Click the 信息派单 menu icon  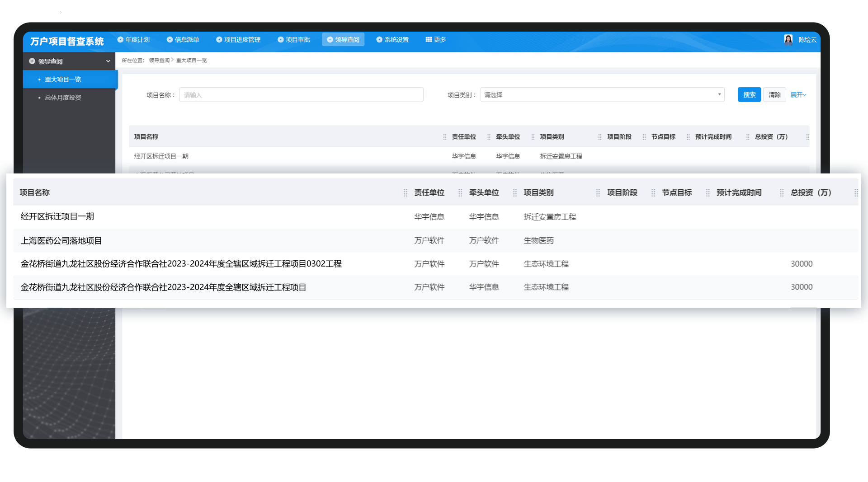tap(170, 40)
